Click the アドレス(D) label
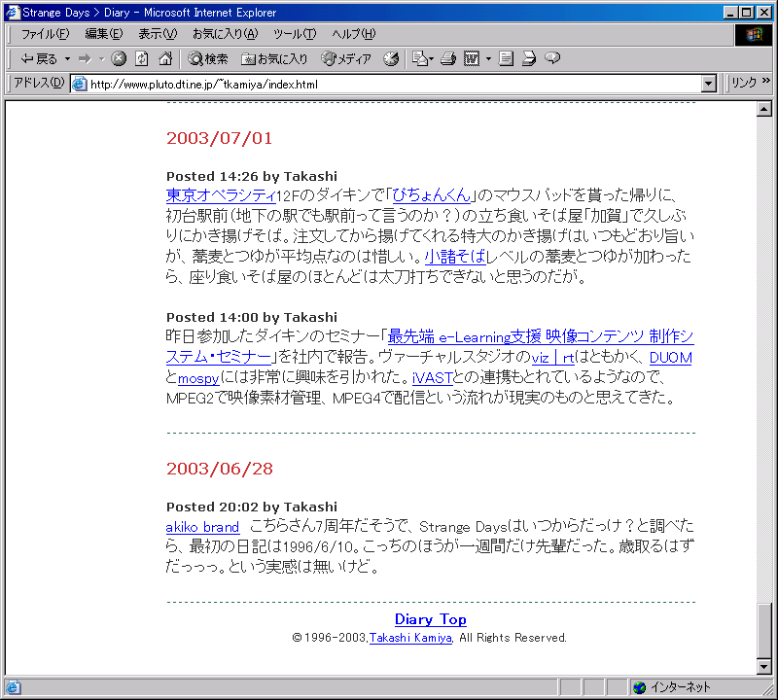Viewport: 778px width, 700px height. (39, 83)
